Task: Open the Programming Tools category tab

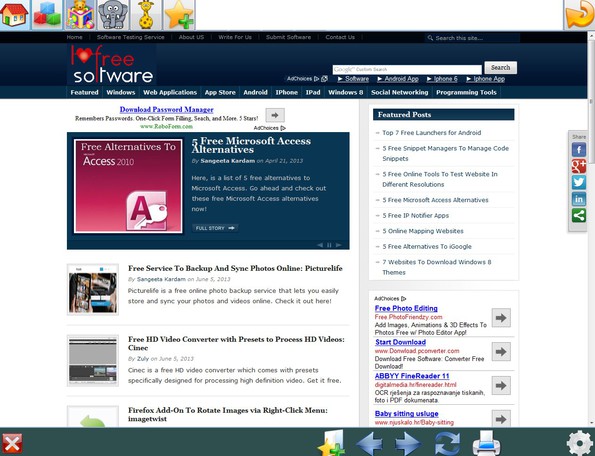Action: click(x=466, y=92)
